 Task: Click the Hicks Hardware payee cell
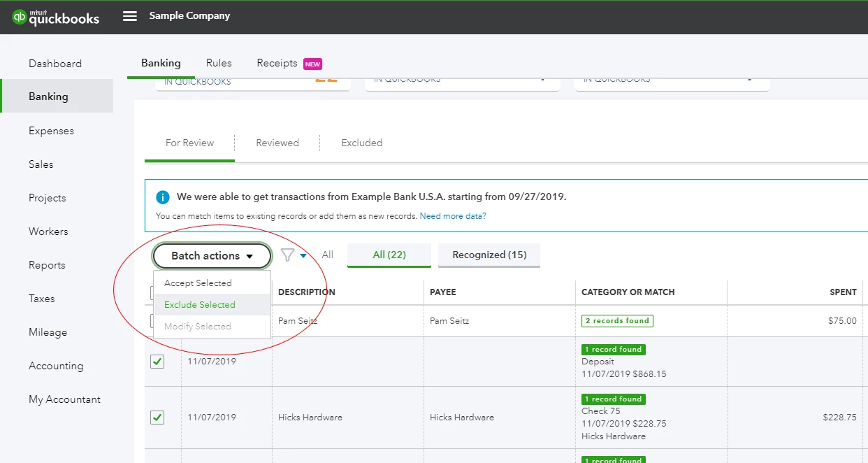pos(462,418)
